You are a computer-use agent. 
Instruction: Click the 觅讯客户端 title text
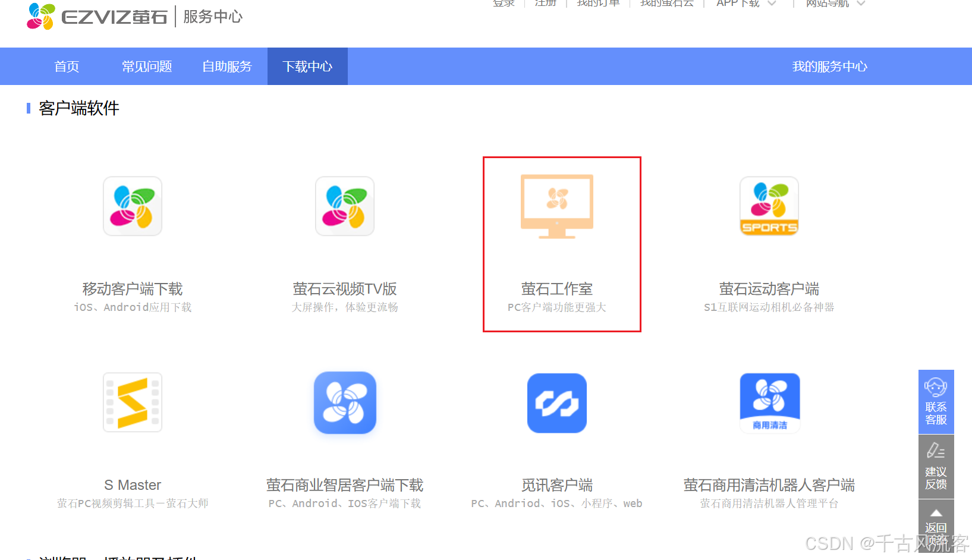point(557,485)
